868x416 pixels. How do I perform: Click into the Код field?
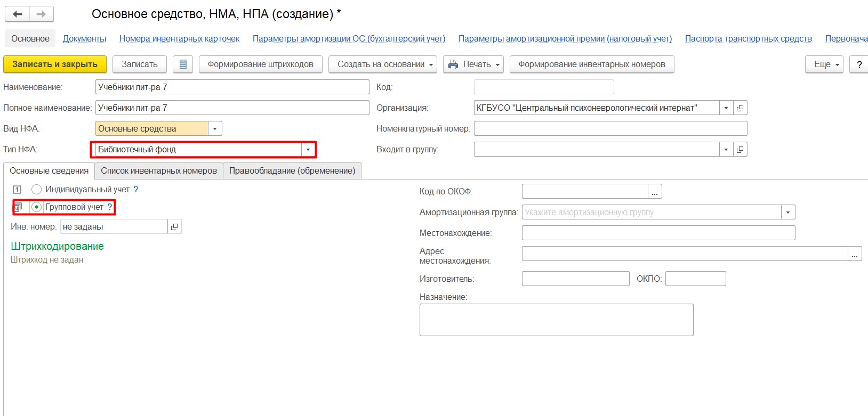(544, 87)
